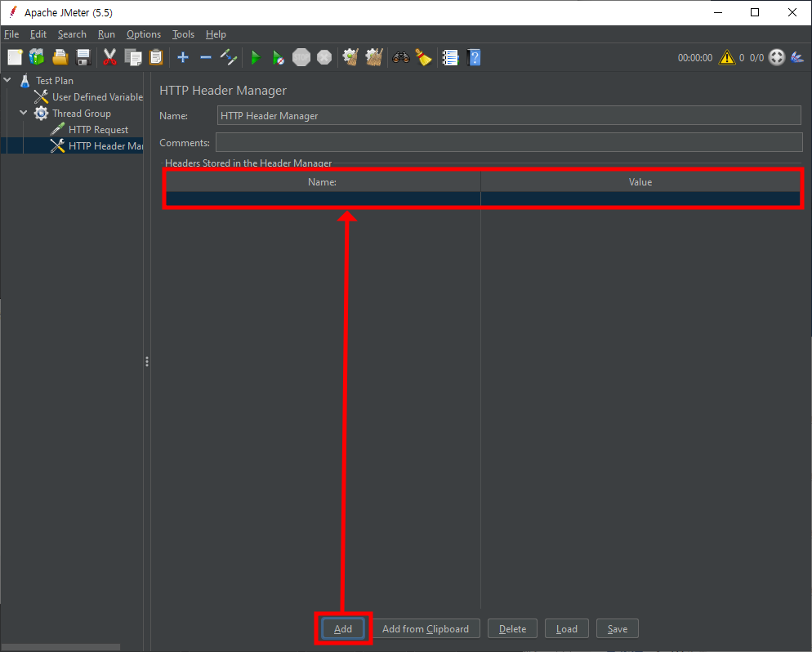Click the yellow warning log icon
This screenshot has width=812, height=652.
[x=726, y=57]
